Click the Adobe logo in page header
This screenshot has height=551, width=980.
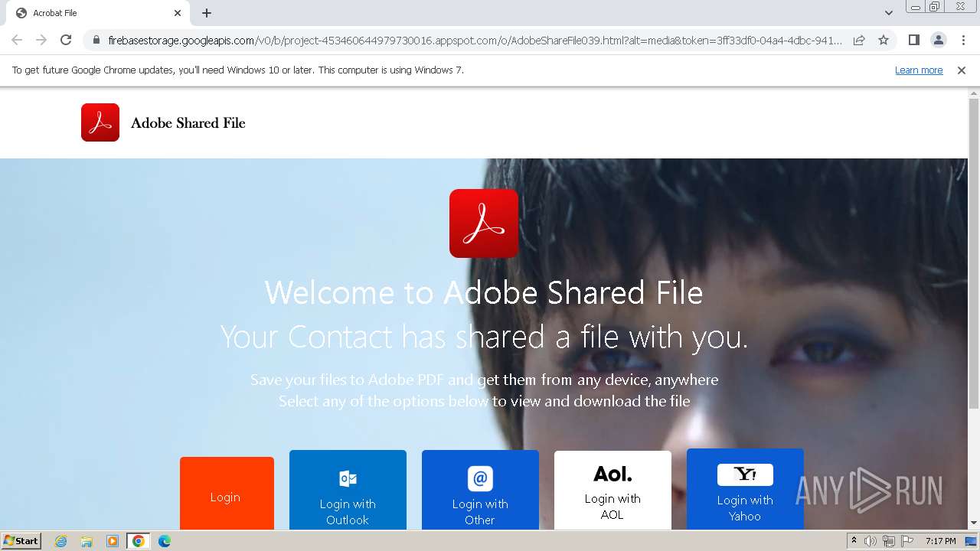pyautogui.click(x=100, y=122)
